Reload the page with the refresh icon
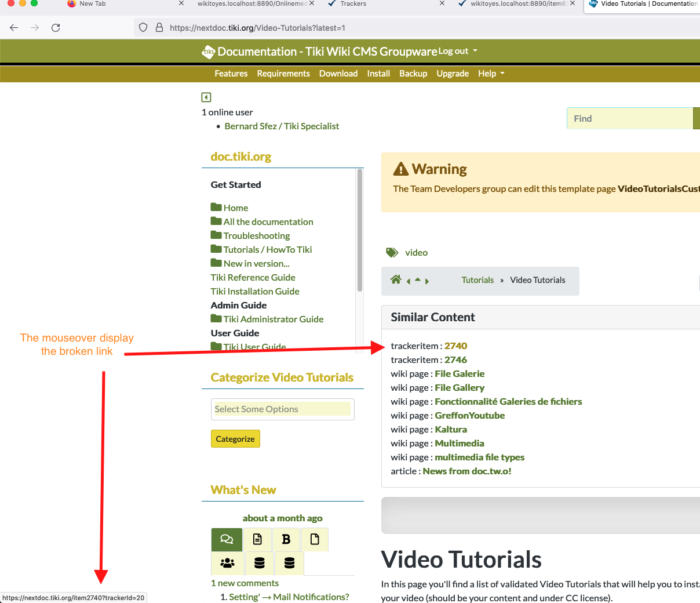700x603 pixels. (x=56, y=27)
